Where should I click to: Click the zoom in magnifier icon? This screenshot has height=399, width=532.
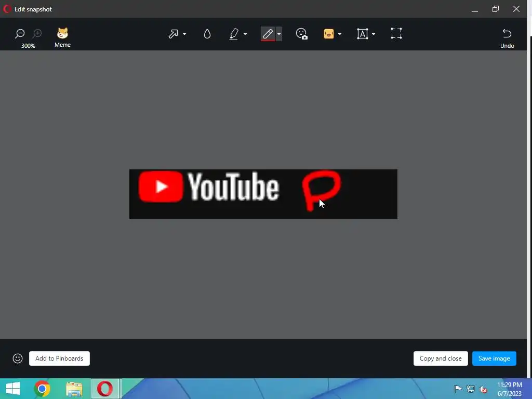coord(37,33)
